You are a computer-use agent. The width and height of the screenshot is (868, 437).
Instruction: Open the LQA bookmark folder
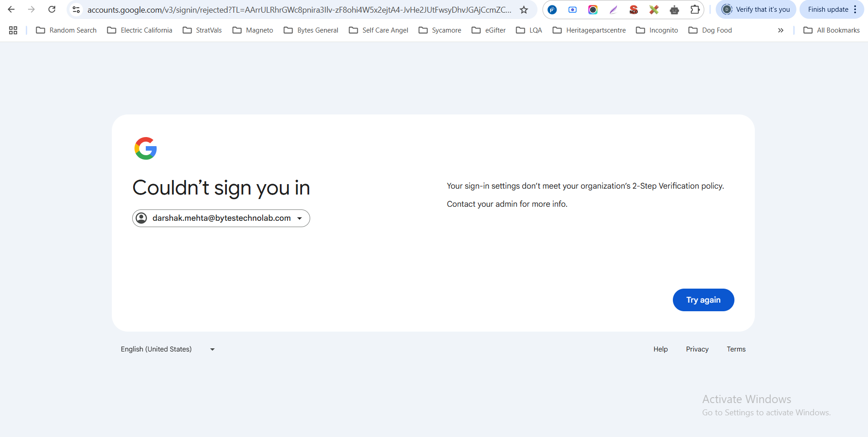[529, 30]
